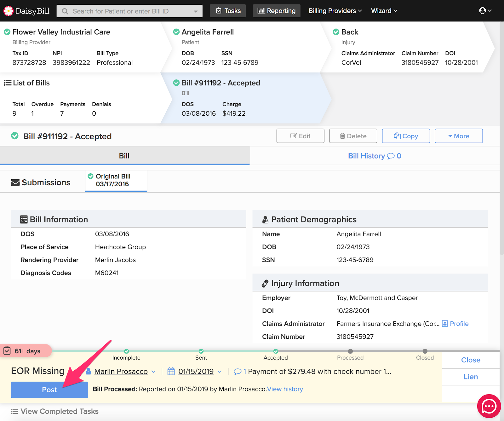Click the search magnifier icon
Viewport: 504px width, 421px height.
[x=65, y=11]
